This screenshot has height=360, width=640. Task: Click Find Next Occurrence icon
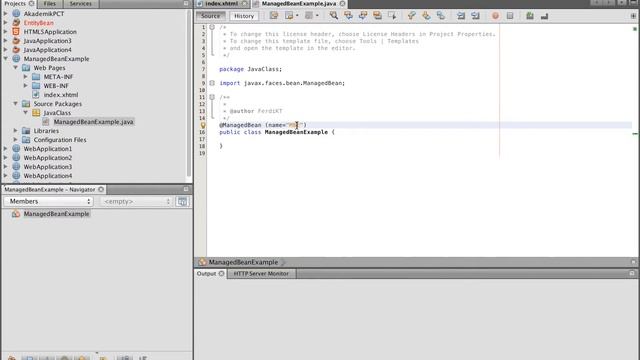(x=362, y=16)
